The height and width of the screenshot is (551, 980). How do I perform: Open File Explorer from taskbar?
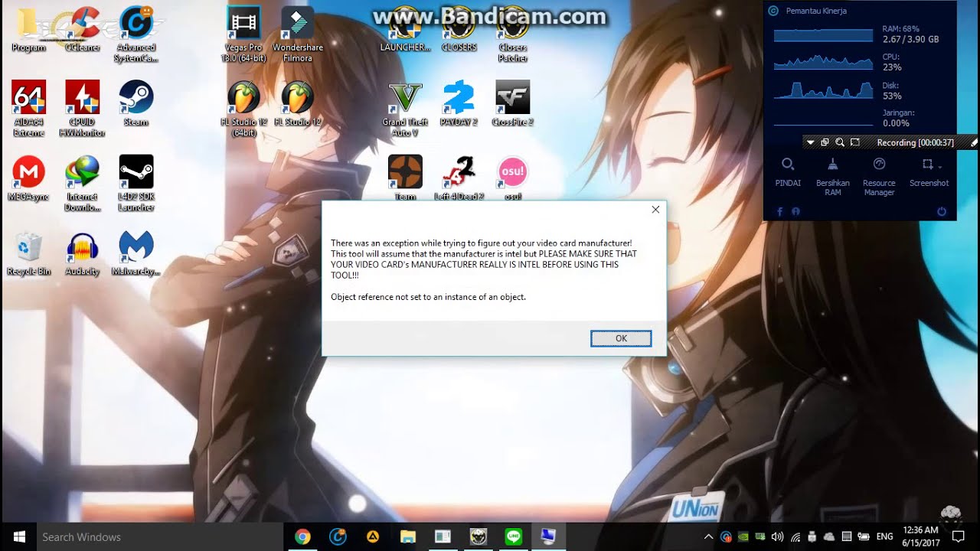[x=407, y=536]
